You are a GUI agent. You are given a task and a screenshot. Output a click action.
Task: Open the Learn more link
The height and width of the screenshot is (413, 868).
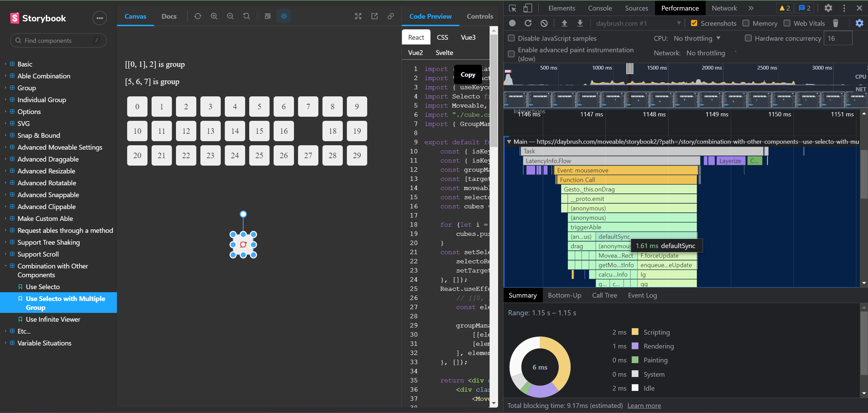644,406
